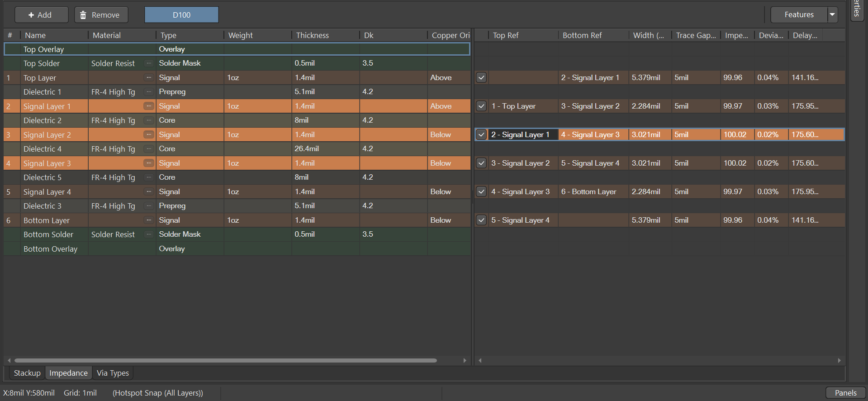
Task: Click the Bottom Ref column header
Action: coord(593,35)
